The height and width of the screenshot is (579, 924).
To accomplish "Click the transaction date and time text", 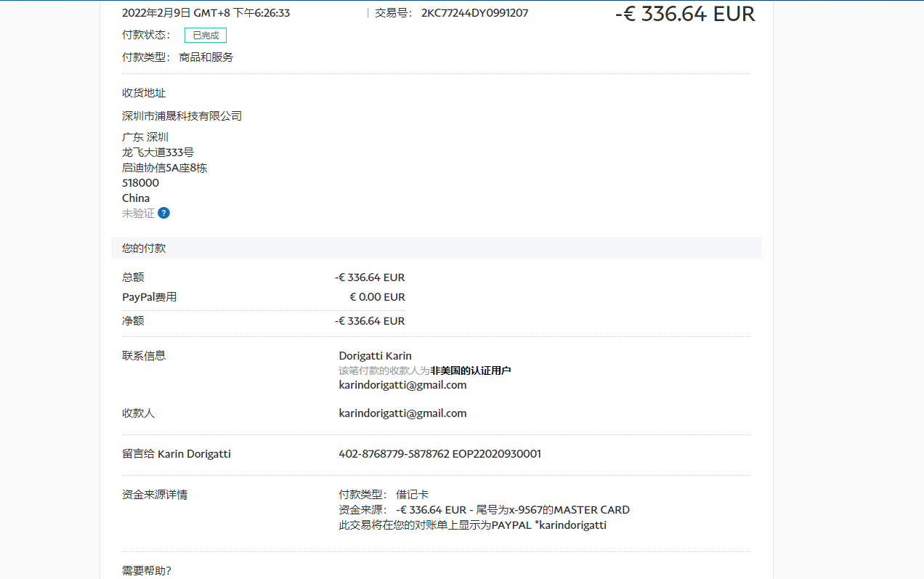I will [206, 13].
